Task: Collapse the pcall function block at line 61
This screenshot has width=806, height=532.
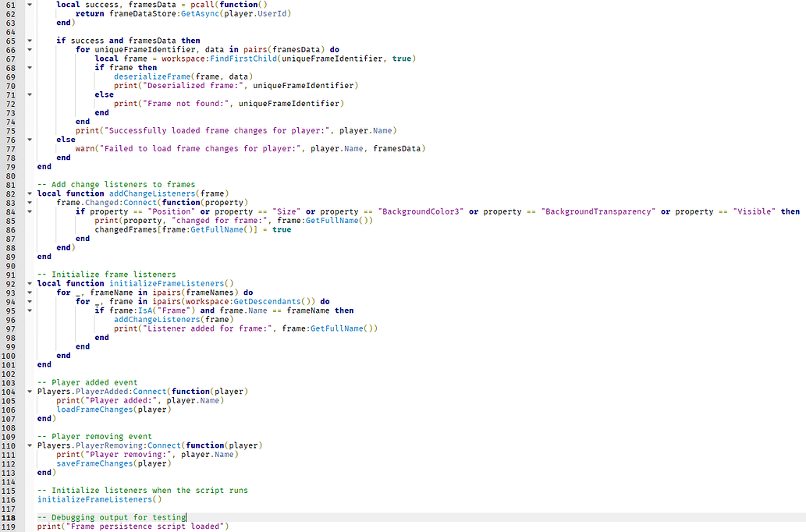Action: point(28,5)
